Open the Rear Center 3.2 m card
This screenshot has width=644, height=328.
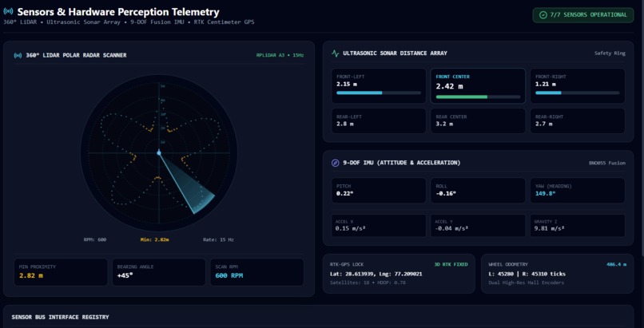pos(478,121)
